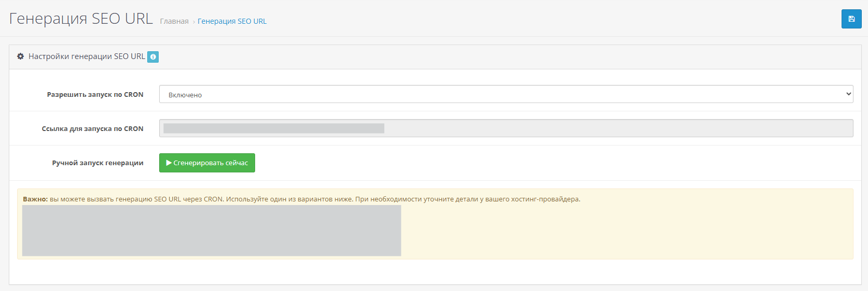
Task: Click the large 'Генерация SEO URL' page title
Action: (x=81, y=19)
